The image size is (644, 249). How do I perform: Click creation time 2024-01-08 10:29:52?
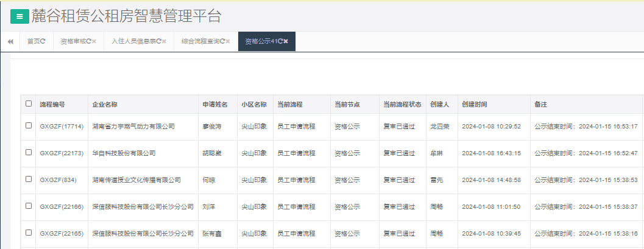point(491,127)
